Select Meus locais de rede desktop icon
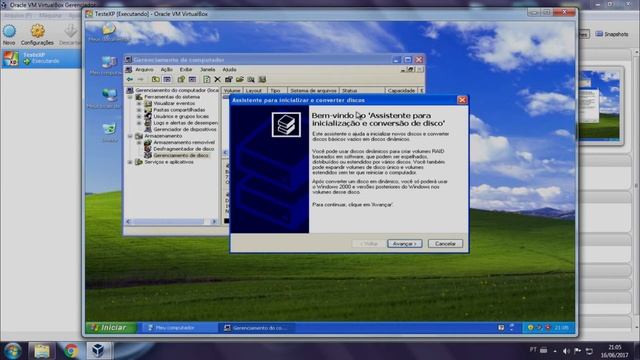This screenshot has width=640, height=360. click(109, 96)
